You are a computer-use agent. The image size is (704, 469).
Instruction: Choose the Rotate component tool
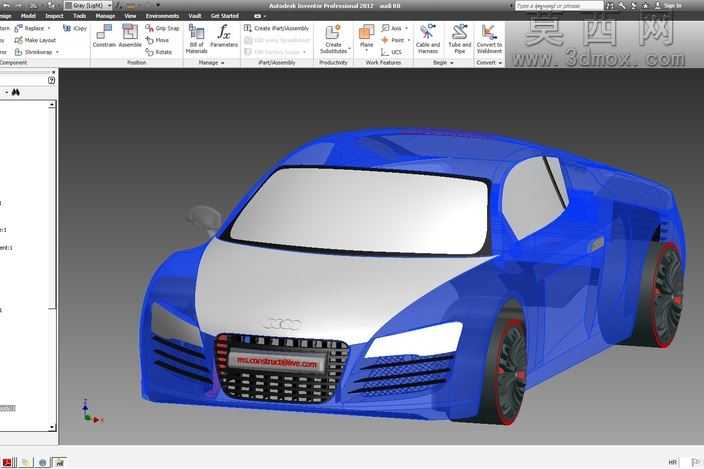pos(158,52)
